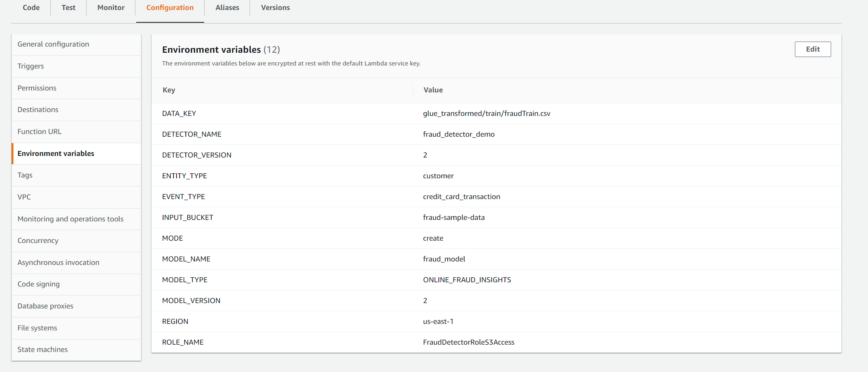
Task: Select Triggers in the side menu
Action: click(31, 66)
